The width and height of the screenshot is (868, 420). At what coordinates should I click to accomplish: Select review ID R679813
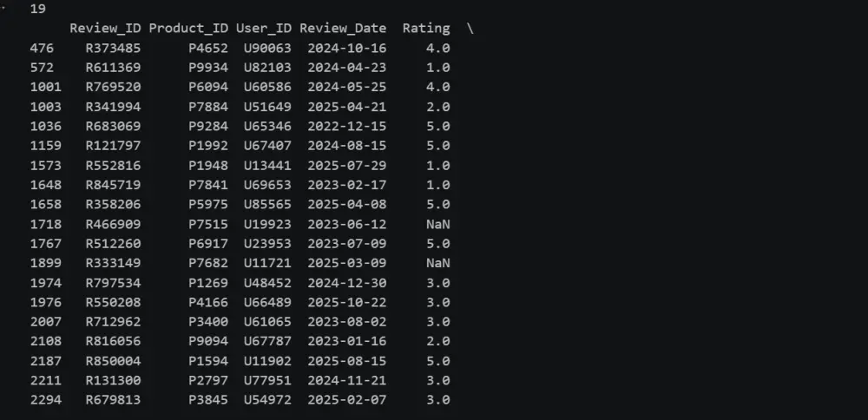pos(113,399)
